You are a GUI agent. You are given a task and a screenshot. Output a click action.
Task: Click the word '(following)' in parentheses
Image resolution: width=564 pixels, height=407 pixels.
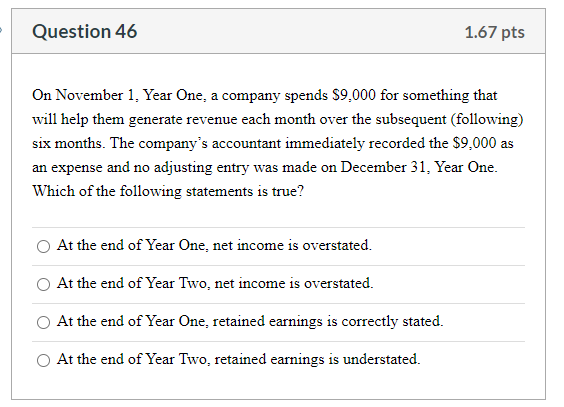487,119
